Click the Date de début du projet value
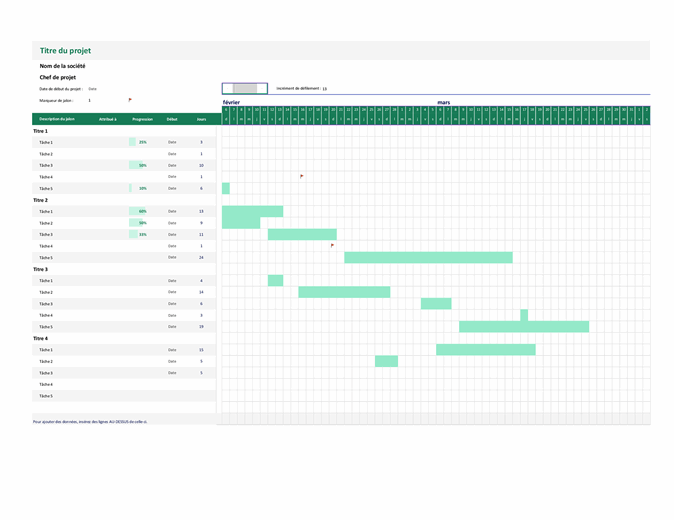 coord(92,89)
